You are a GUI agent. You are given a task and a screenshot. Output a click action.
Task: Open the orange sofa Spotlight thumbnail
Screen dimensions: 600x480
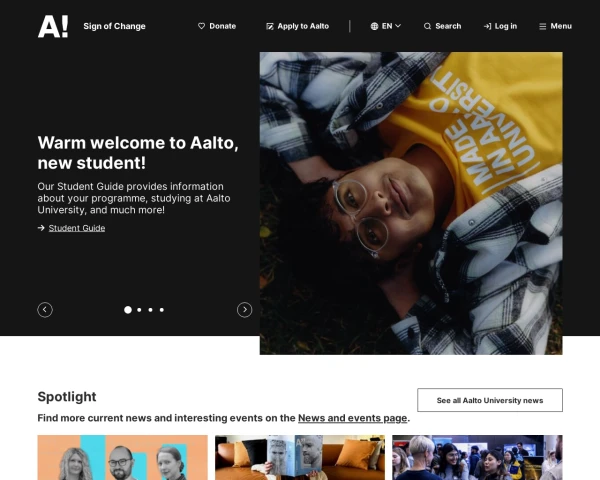tap(299, 458)
